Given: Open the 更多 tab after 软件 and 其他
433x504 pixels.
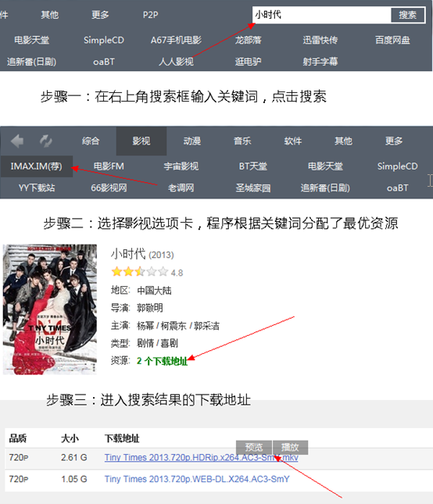Looking at the screenshot, I should [x=394, y=141].
